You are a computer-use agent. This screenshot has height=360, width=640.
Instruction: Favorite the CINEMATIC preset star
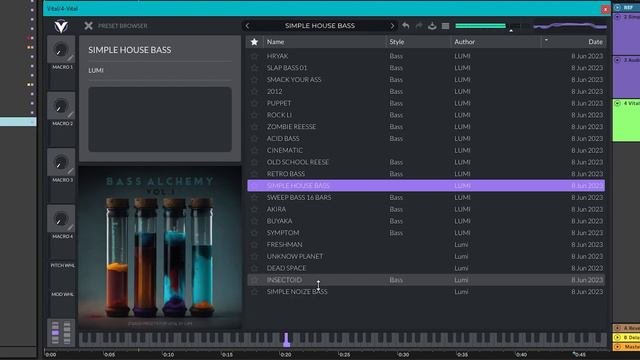pyautogui.click(x=254, y=150)
